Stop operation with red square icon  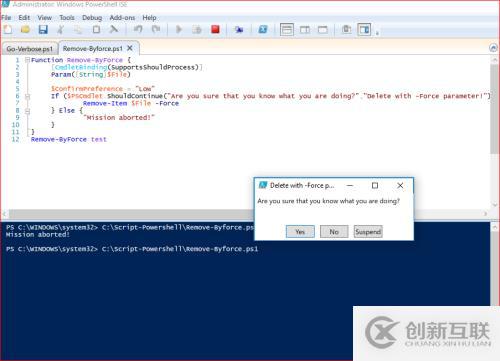click(215, 29)
